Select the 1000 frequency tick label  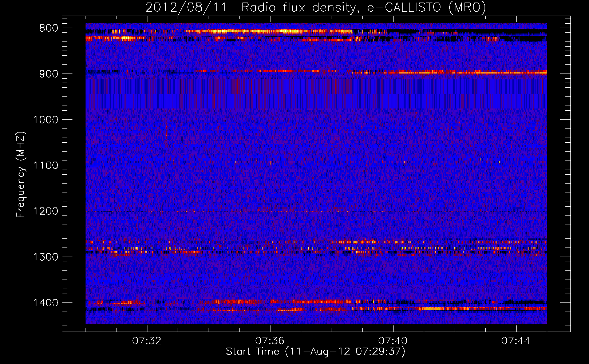click(x=46, y=120)
